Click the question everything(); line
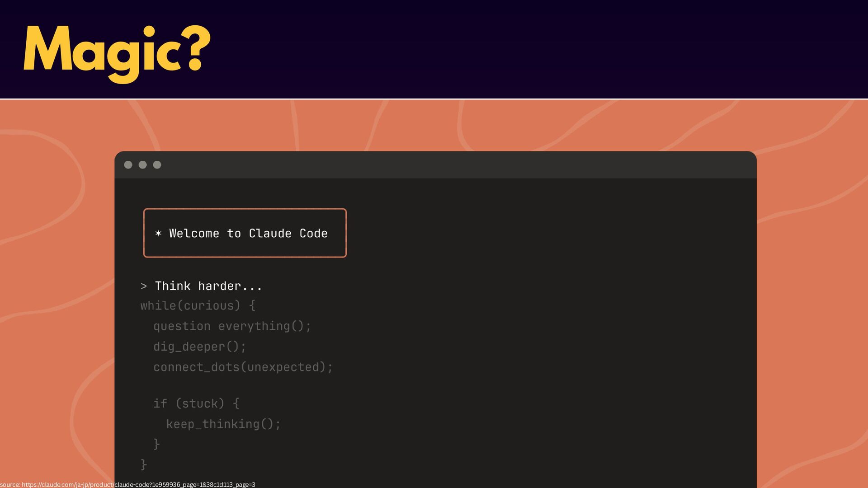868x488 pixels. 232,326
